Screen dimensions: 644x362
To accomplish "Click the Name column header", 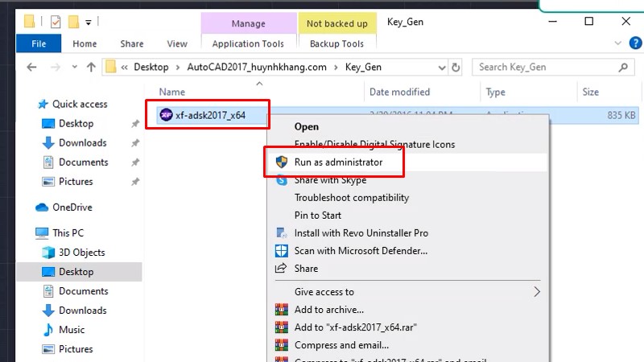I will pos(172,93).
